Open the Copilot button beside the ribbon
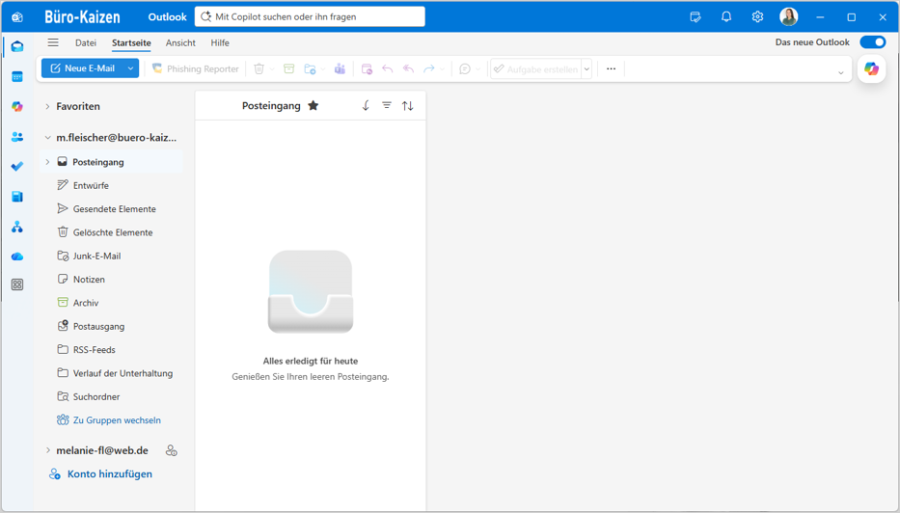Viewport: 900px width, 513px height. 871,69
